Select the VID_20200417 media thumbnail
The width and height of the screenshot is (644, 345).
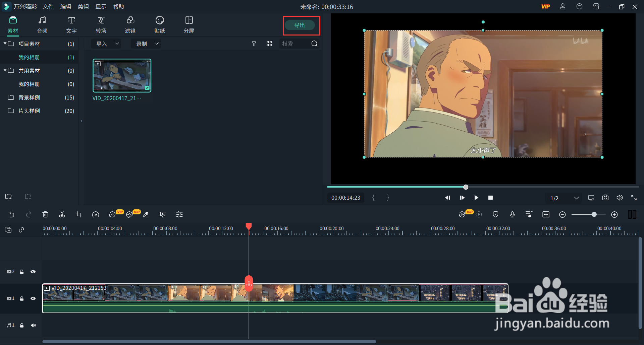(122, 75)
